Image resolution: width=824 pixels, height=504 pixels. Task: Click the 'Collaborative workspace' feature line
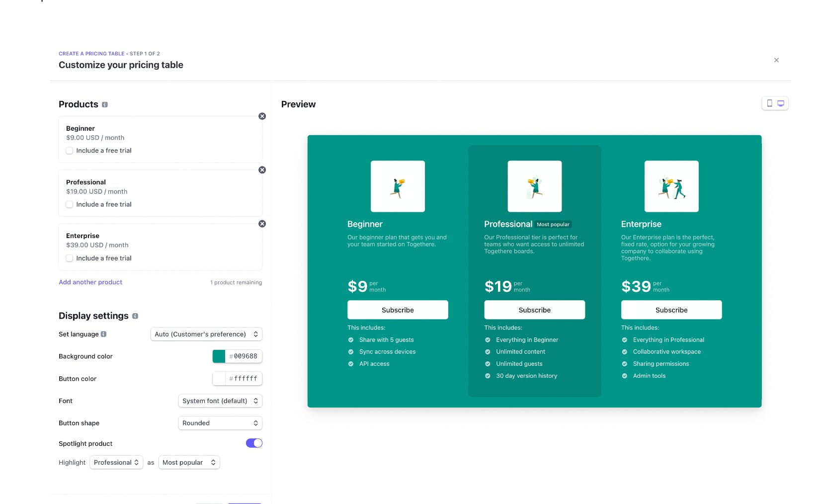click(666, 351)
